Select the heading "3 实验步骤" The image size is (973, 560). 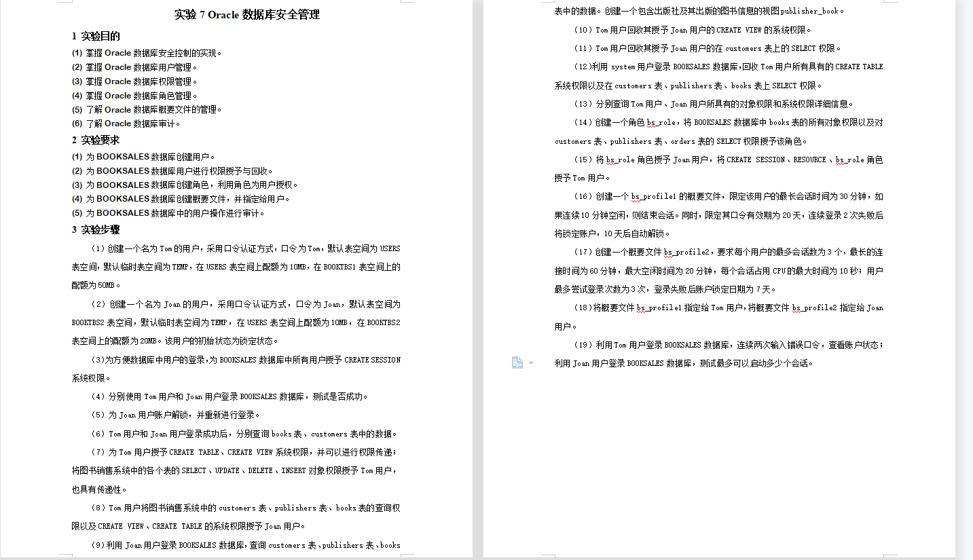(x=96, y=229)
